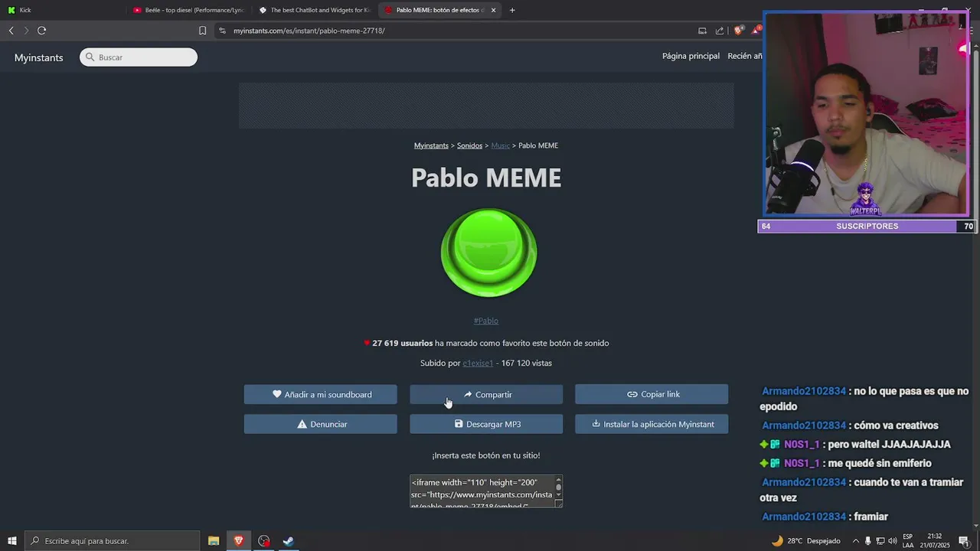
Task: Click the Denunciar button
Action: (320, 424)
